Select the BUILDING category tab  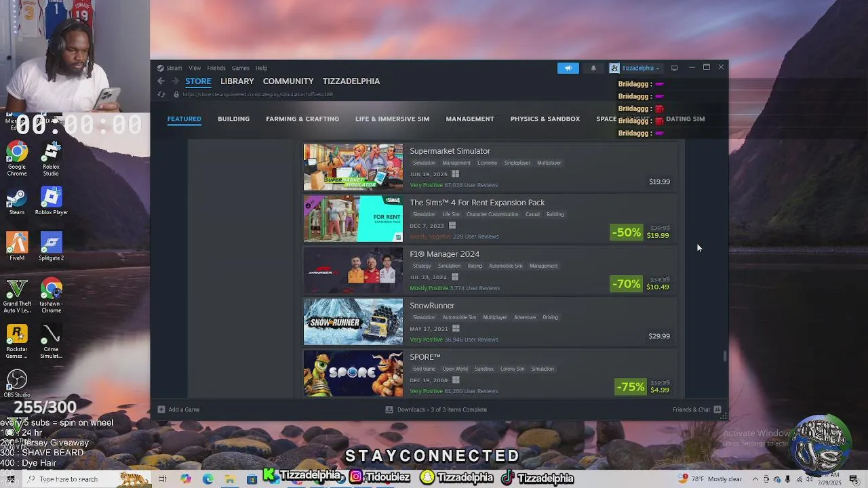point(234,119)
